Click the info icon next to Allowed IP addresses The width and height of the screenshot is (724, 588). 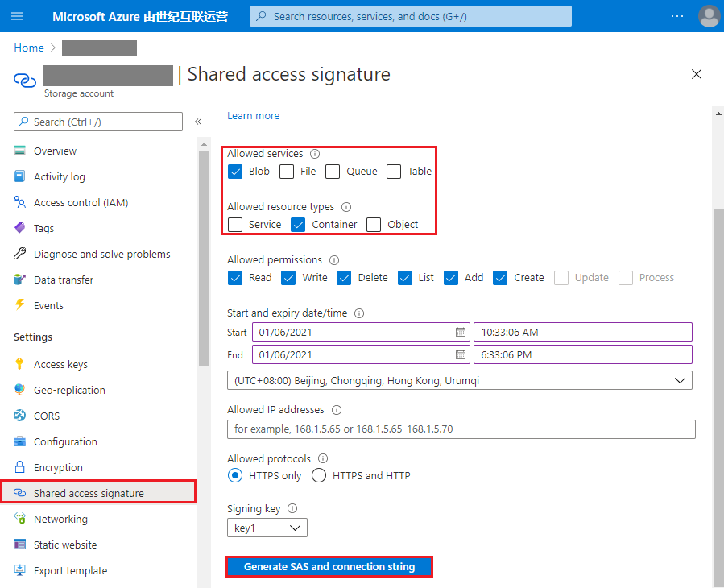click(x=337, y=410)
